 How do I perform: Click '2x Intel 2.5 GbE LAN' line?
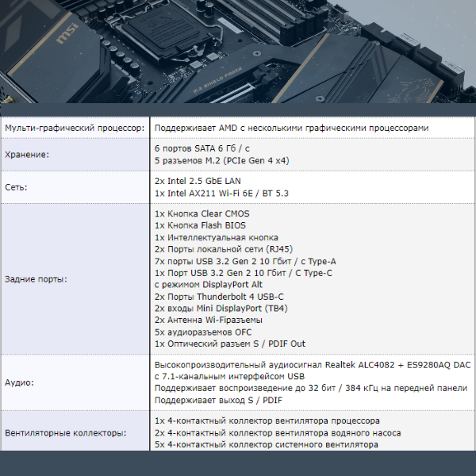pyautogui.click(x=198, y=181)
